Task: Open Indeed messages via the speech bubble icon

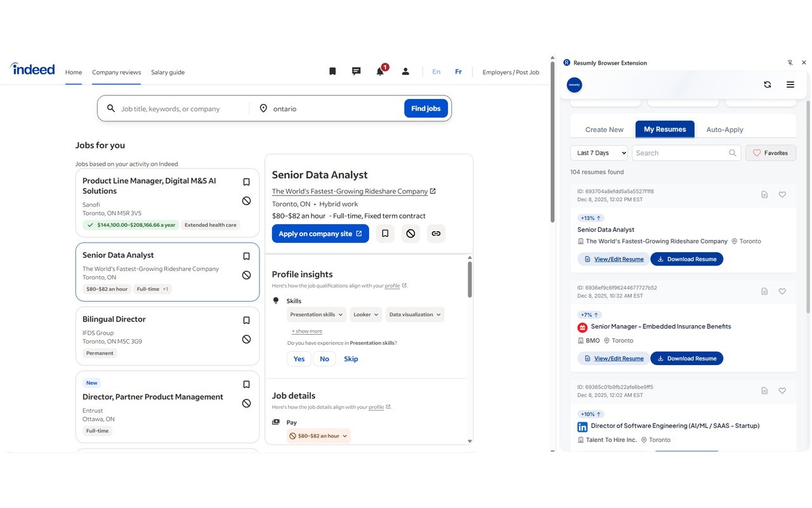Action: click(356, 70)
